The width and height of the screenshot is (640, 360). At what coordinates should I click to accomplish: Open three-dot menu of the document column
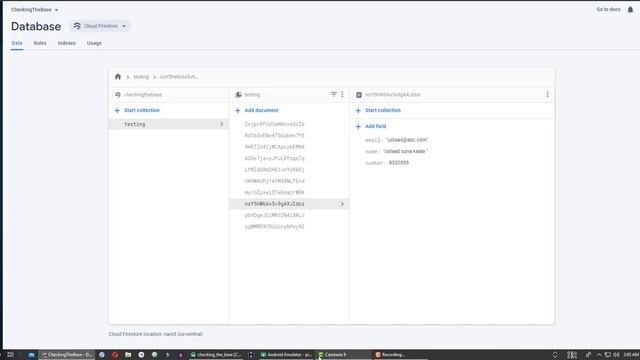547,94
